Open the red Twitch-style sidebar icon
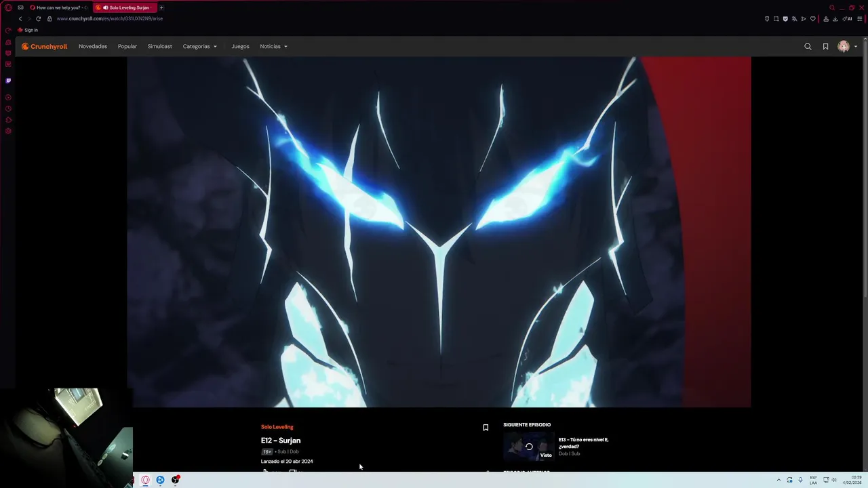 click(8, 64)
